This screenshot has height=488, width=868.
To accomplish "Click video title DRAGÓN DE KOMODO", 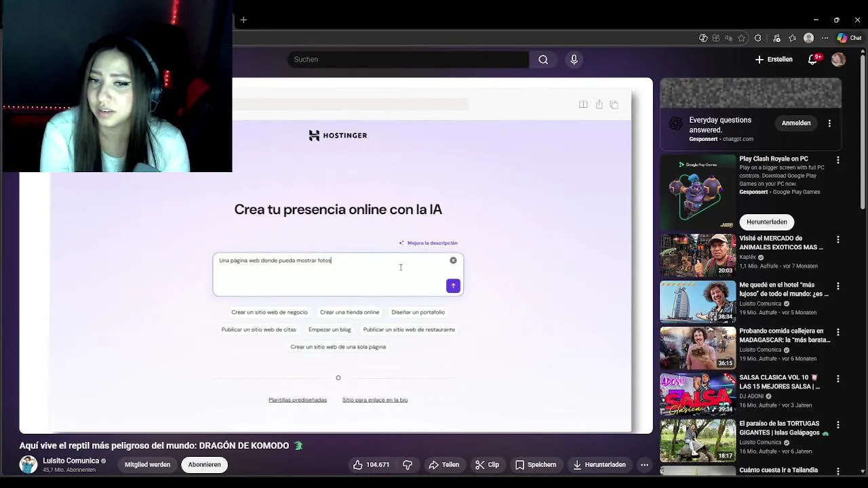I will pos(161,446).
